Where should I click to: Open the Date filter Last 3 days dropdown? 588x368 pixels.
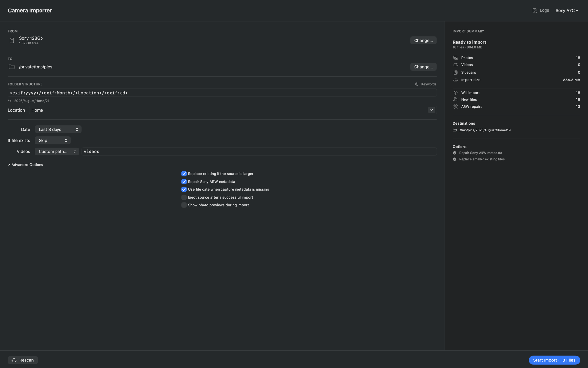(x=58, y=129)
